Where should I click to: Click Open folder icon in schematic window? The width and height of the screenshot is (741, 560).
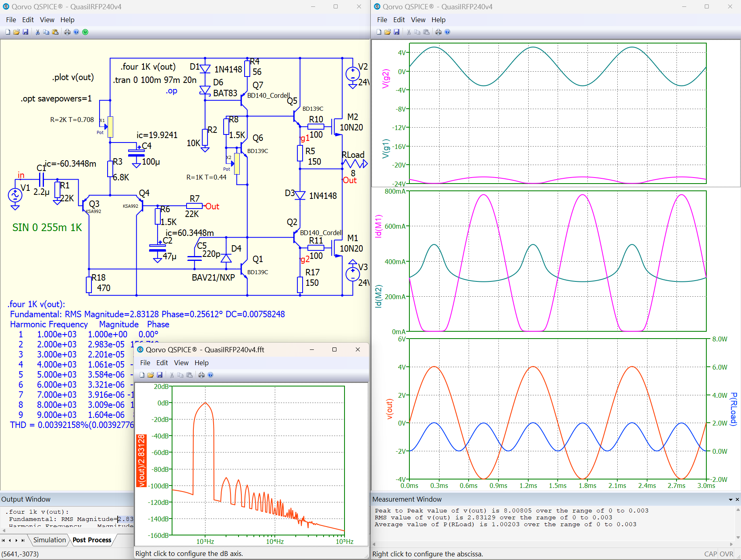coord(17,32)
